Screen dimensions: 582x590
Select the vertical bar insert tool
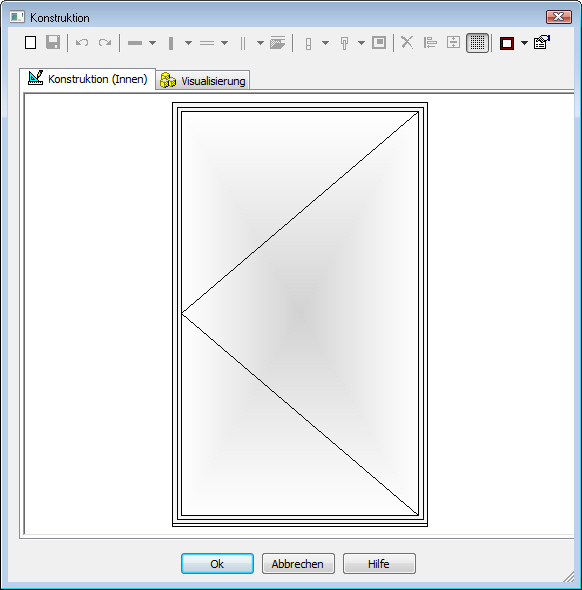tap(171, 43)
